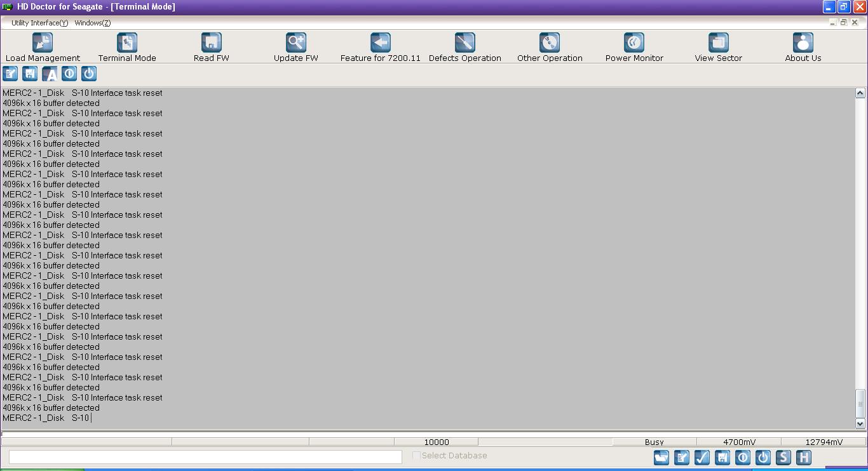
Task: Switch to Terminal Mode in the toolbar
Action: [x=127, y=48]
